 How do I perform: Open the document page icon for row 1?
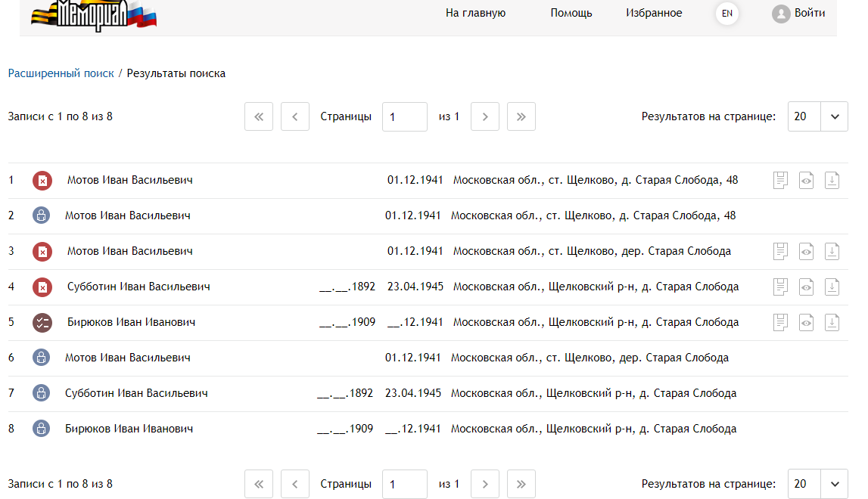click(781, 181)
